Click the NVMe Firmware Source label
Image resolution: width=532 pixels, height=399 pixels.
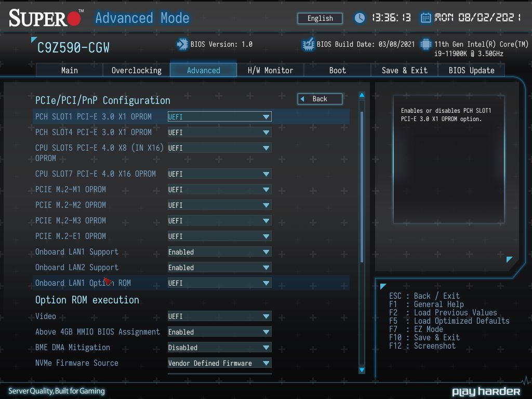coord(77,363)
